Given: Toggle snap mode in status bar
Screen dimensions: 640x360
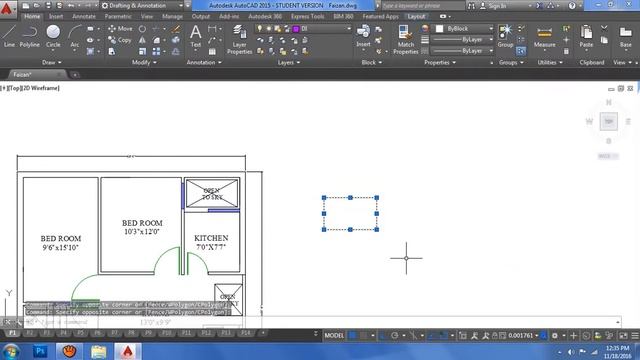Looking at the screenshot, I should [x=363, y=336].
